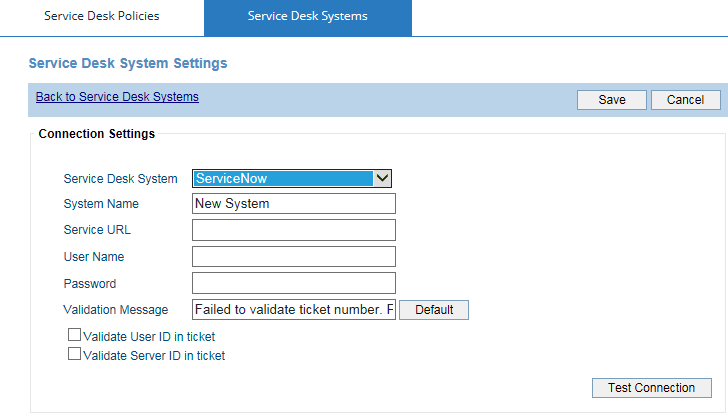The height and width of the screenshot is (415, 728).
Task: Select the User Name text box
Action: [294, 257]
